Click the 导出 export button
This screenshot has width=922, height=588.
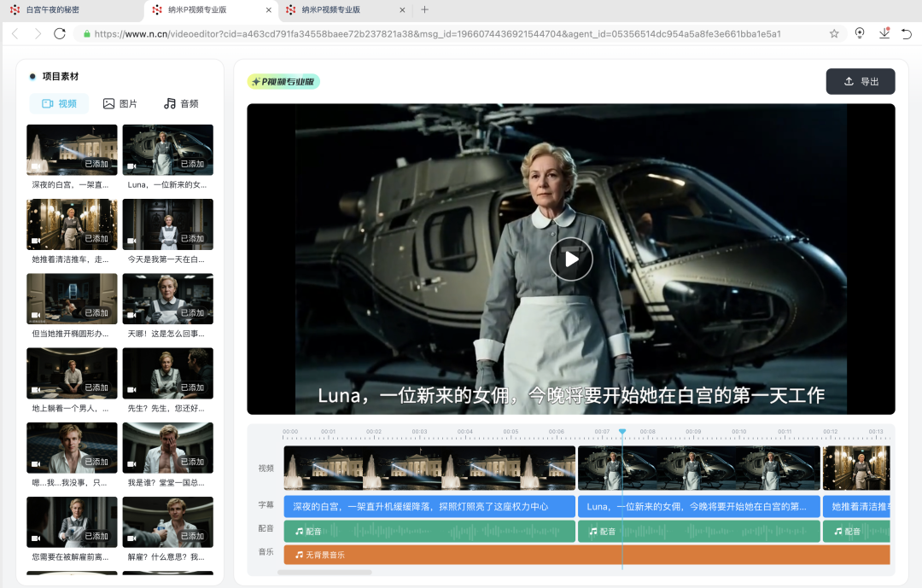pyautogui.click(x=861, y=81)
